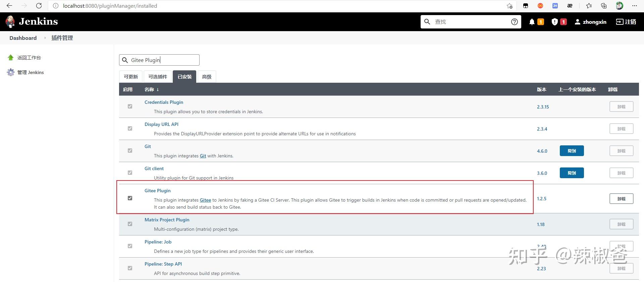Click the ae extension icon

point(570,6)
